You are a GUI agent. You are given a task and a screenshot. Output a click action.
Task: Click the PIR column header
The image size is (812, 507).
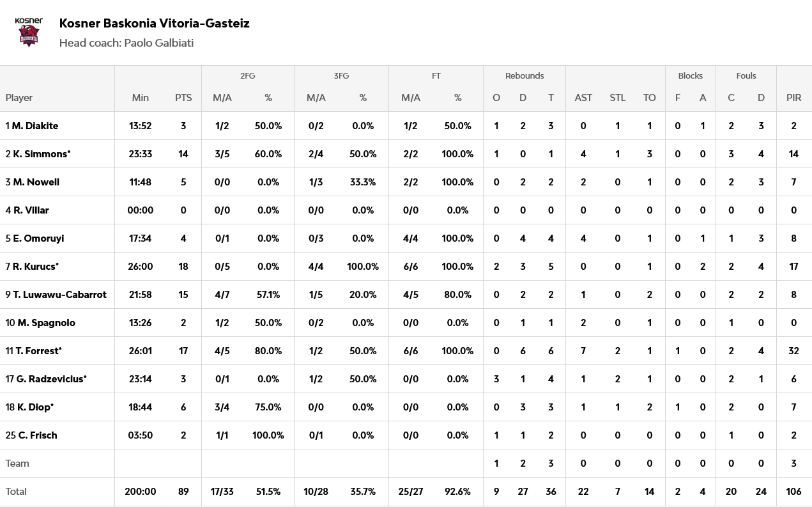point(793,98)
